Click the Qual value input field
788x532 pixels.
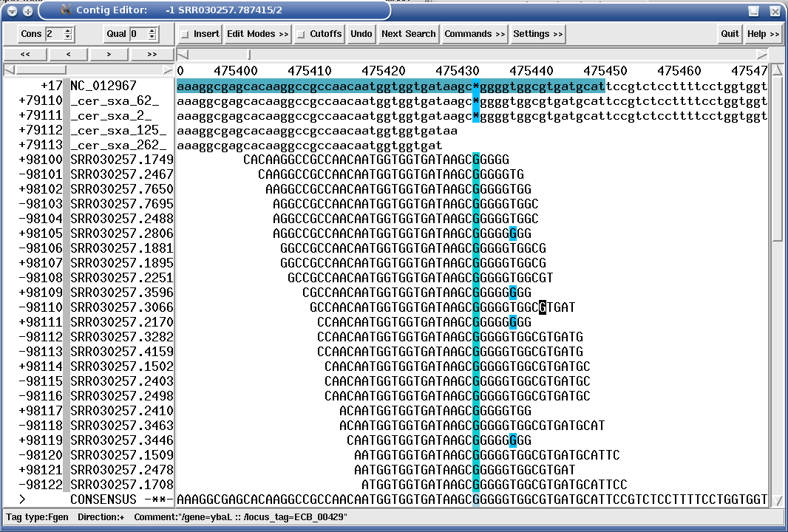(139, 34)
